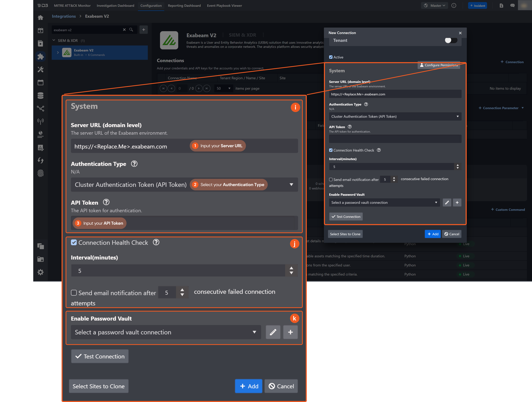Click the Test Connection button in dialog

coord(346,217)
